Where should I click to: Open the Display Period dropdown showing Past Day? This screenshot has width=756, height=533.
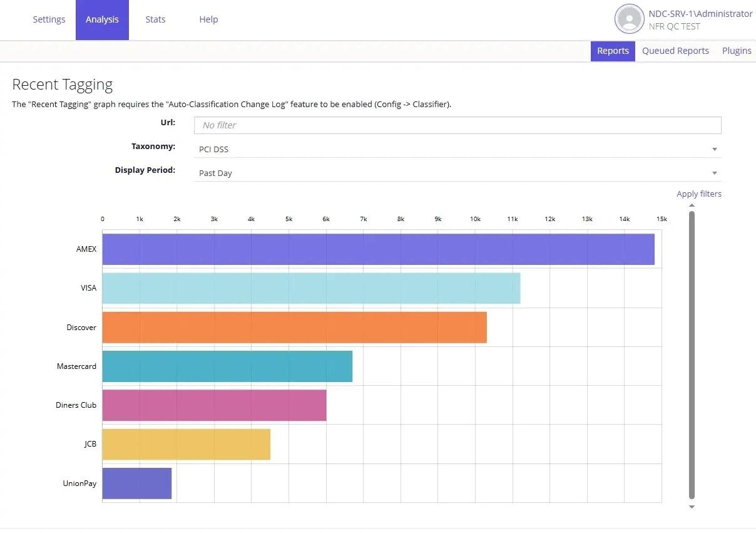[457, 173]
